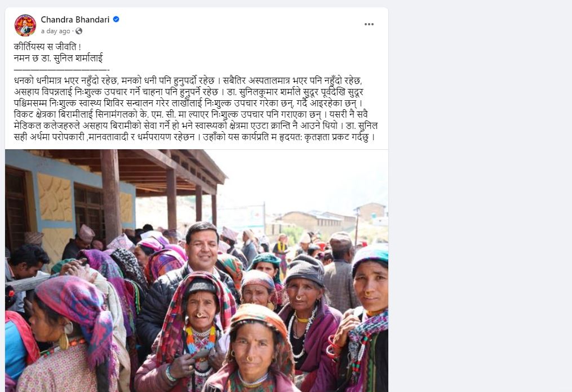Image resolution: width=572 pixels, height=392 pixels.
Task: Click the line 'नमन छ डा. सुनिल शर्मालाई'
Action: click(59, 57)
